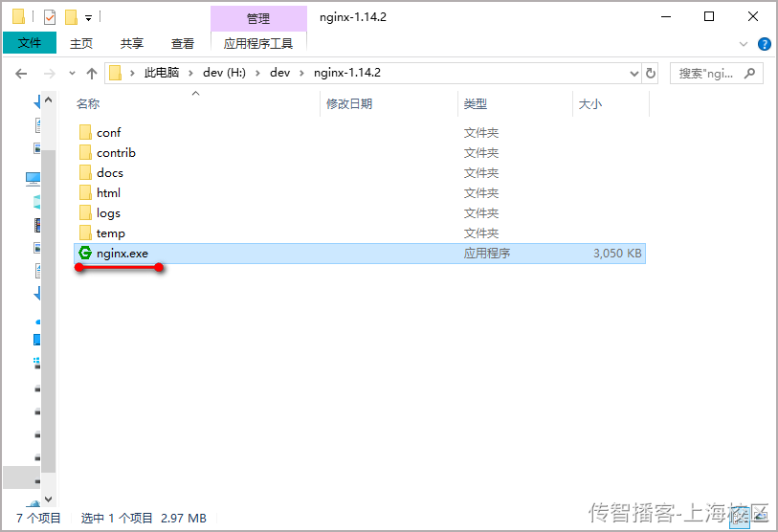
Task: Expand the ribbon chevron
Action: [744, 44]
